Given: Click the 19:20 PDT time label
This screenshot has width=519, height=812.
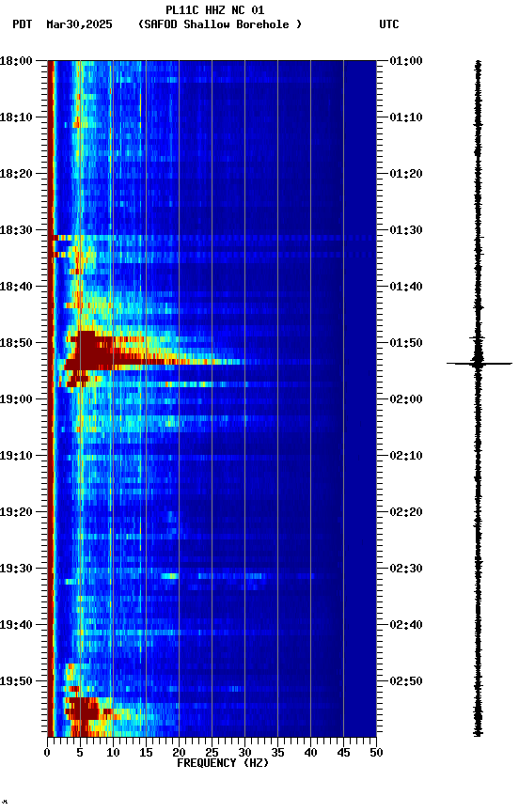Looking at the screenshot, I should tap(16, 513).
